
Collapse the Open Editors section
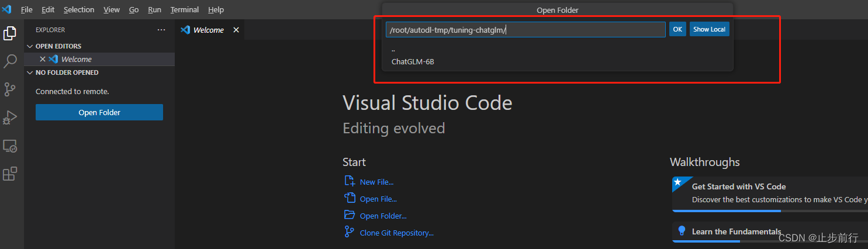[x=30, y=46]
